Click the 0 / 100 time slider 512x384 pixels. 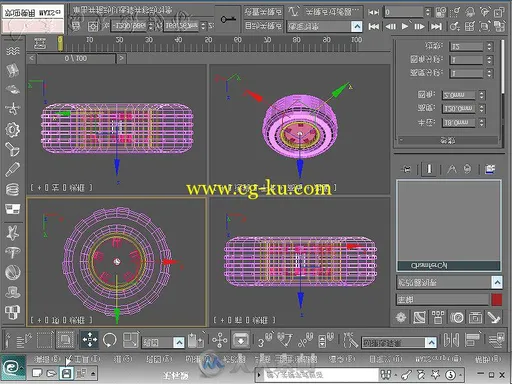(x=76, y=58)
